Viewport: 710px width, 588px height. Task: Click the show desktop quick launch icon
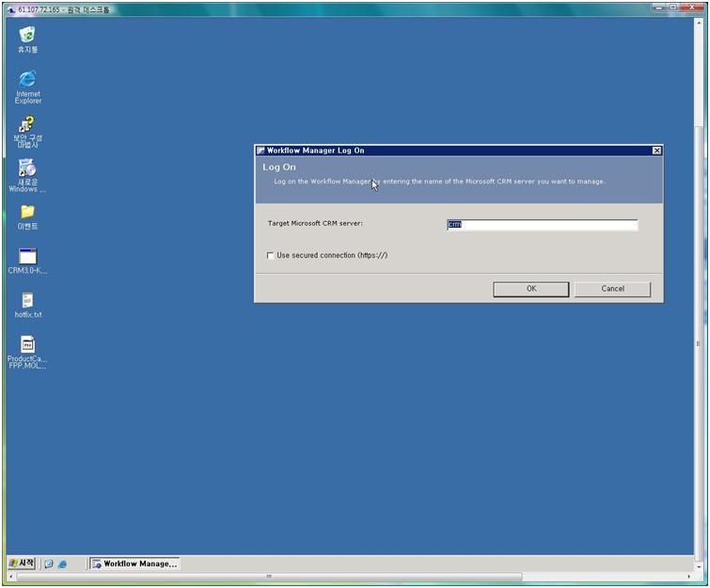pos(49,564)
